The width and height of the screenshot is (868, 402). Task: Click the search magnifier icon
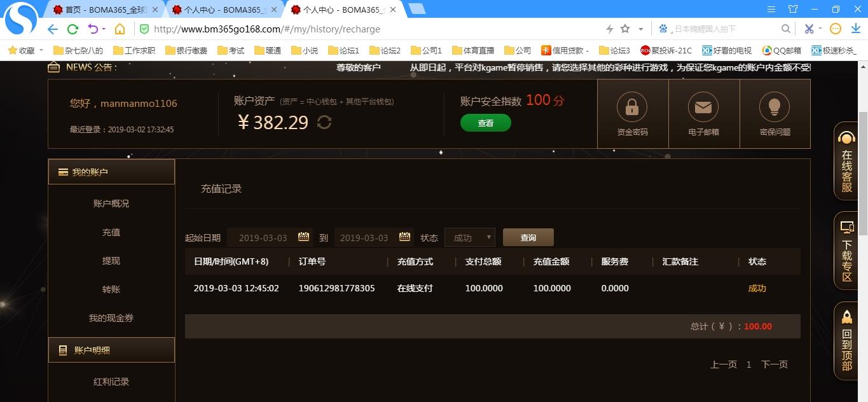click(786, 29)
